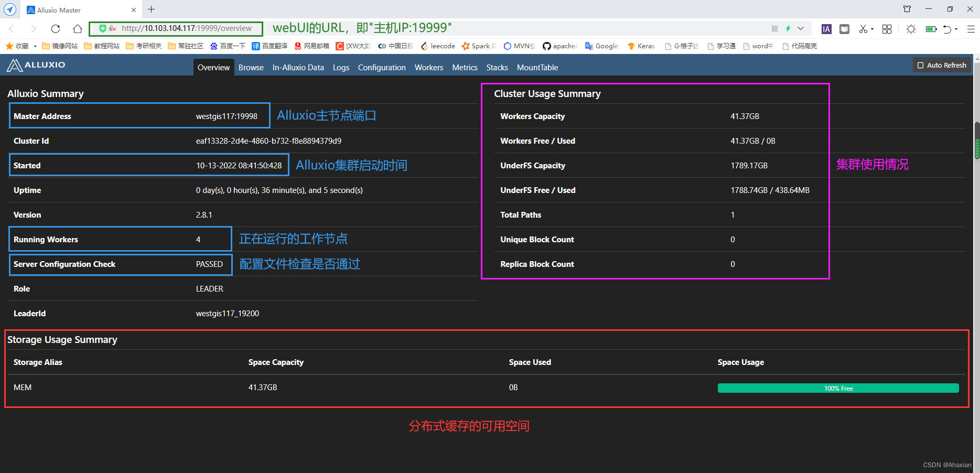Switch to the Metrics tab

click(465, 68)
